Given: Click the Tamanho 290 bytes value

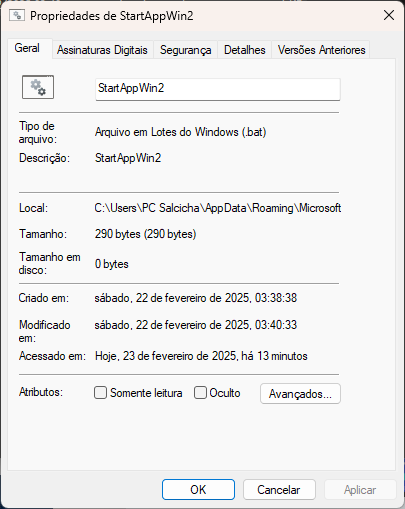Looking at the screenshot, I should [145, 234].
